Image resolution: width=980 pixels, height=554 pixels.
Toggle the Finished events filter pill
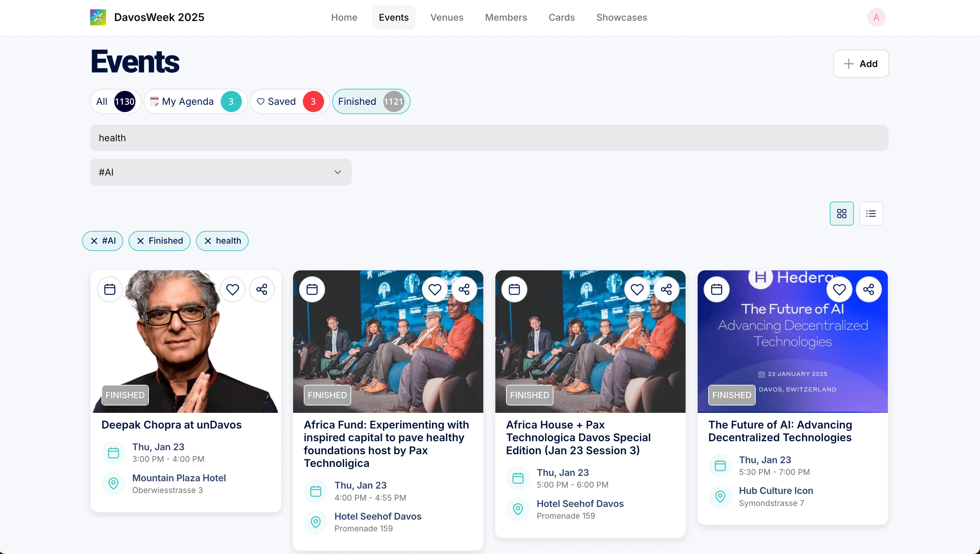pos(371,101)
